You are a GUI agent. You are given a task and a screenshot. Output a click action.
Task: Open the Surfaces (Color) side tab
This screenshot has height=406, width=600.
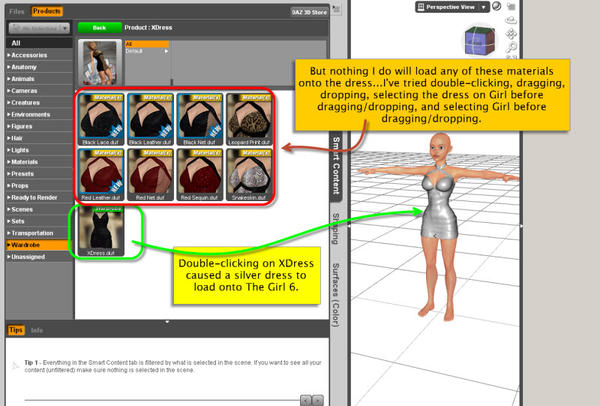(x=336, y=295)
